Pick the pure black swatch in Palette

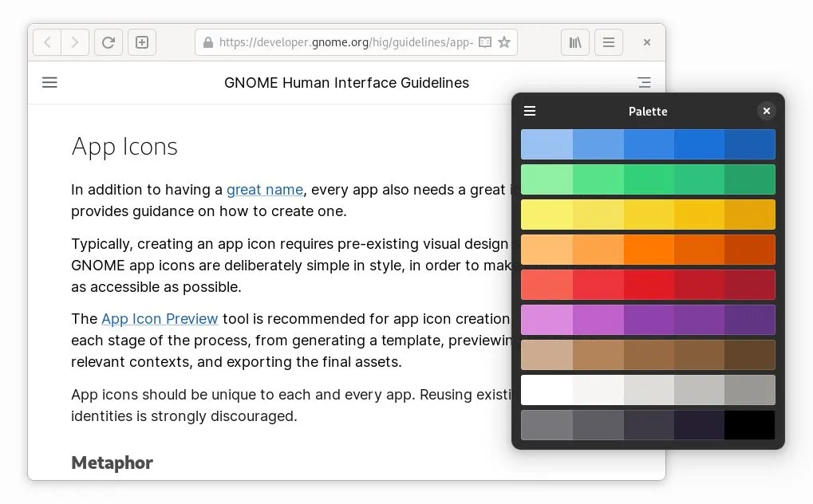point(750,425)
